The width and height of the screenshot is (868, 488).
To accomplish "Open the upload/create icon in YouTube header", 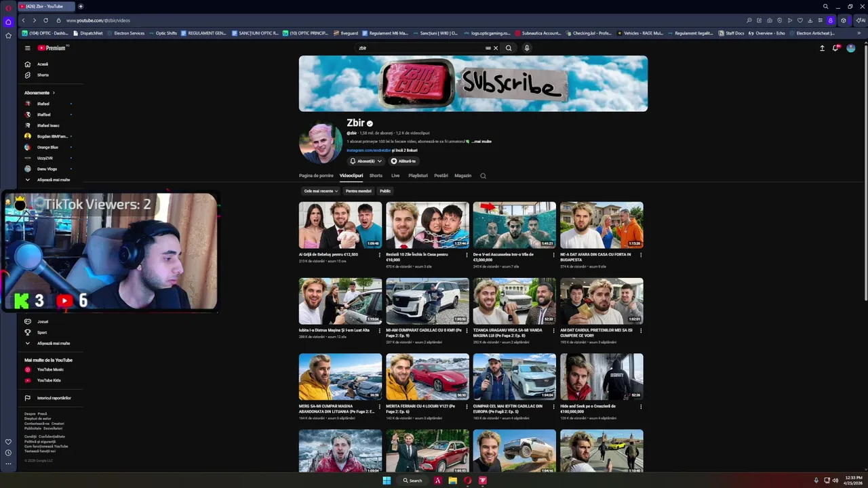I will point(822,48).
